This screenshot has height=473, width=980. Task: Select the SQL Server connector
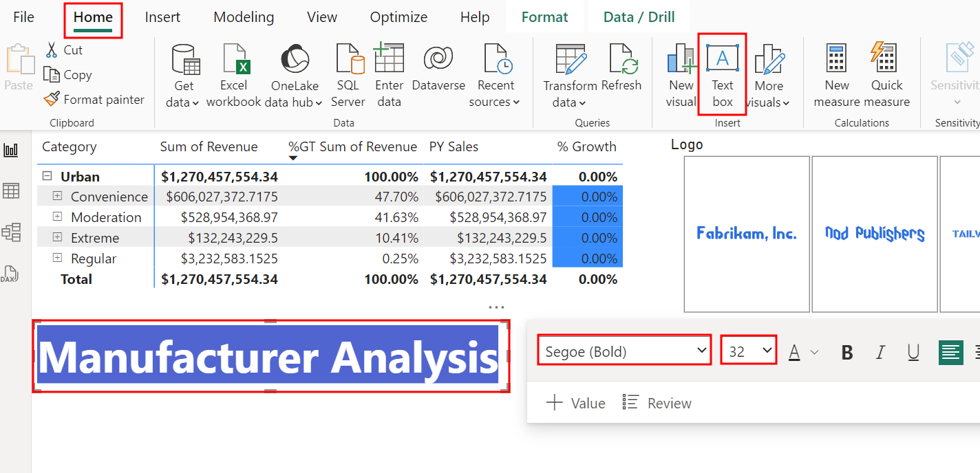348,74
